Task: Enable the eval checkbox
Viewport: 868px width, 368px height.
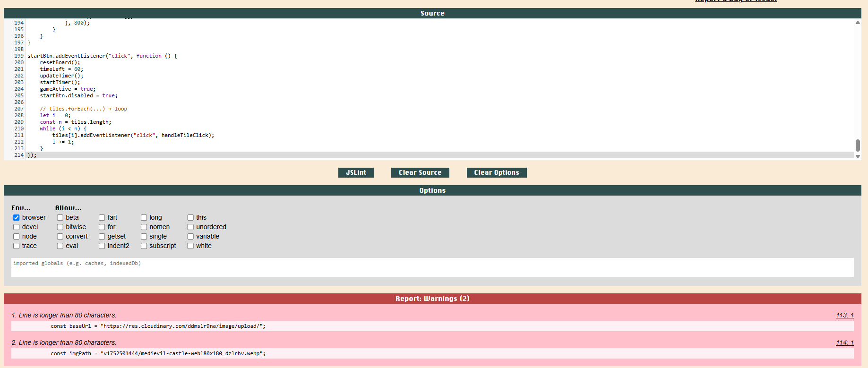Action: click(x=60, y=246)
